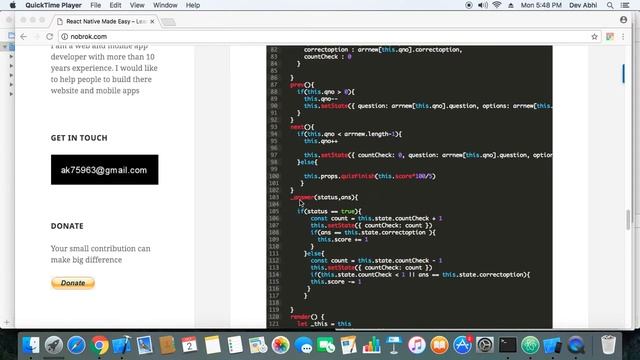Open Photos from the Dock
The width and height of the screenshot is (640, 360).
pos(280,345)
